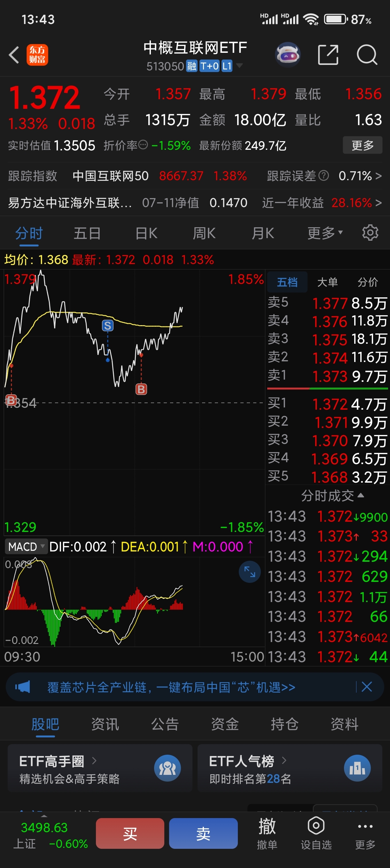The height and width of the screenshot is (868, 390).
Task: Open chart settings gear icon
Action: click(370, 233)
